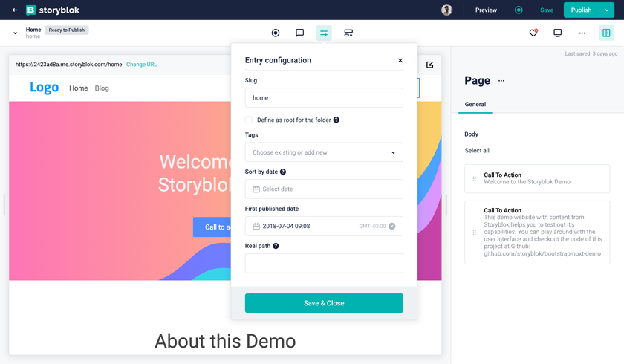Toggle the entry configuration sliders icon

click(x=324, y=33)
